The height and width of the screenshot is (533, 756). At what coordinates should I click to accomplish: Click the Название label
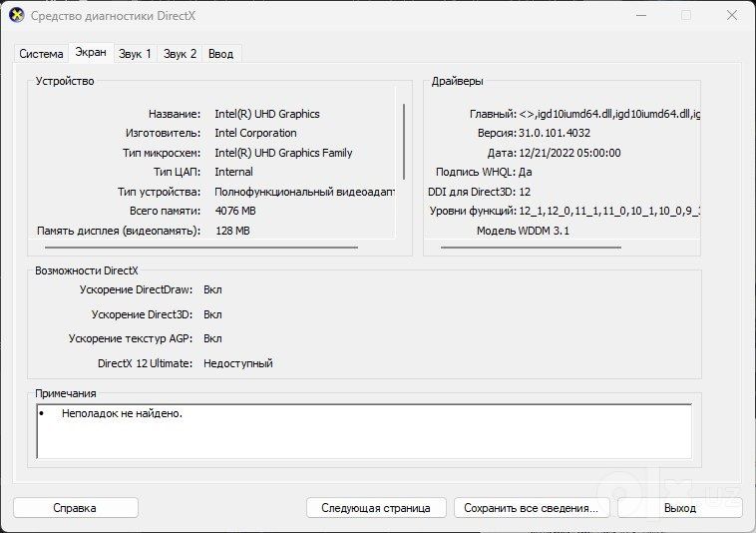[x=175, y=115]
